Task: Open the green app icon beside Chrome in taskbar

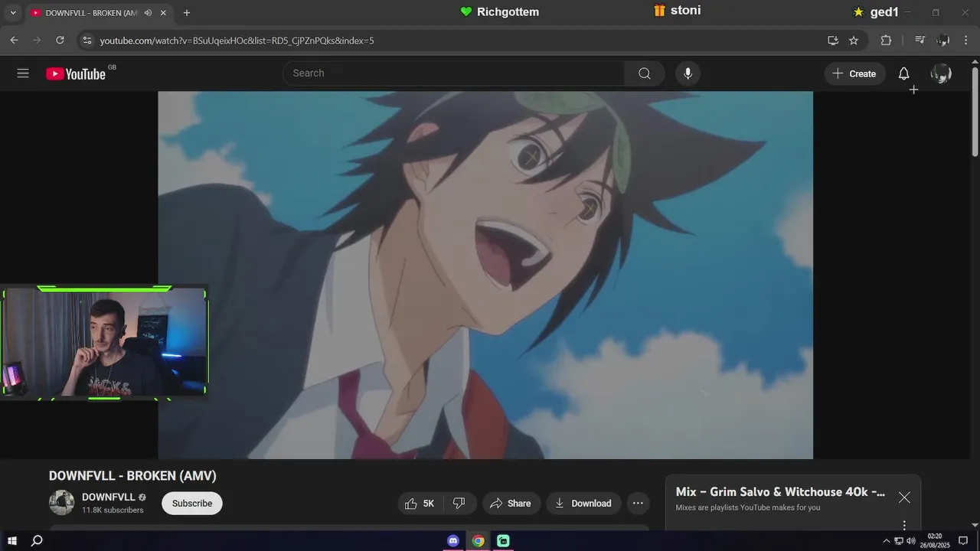Action: tap(503, 540)
